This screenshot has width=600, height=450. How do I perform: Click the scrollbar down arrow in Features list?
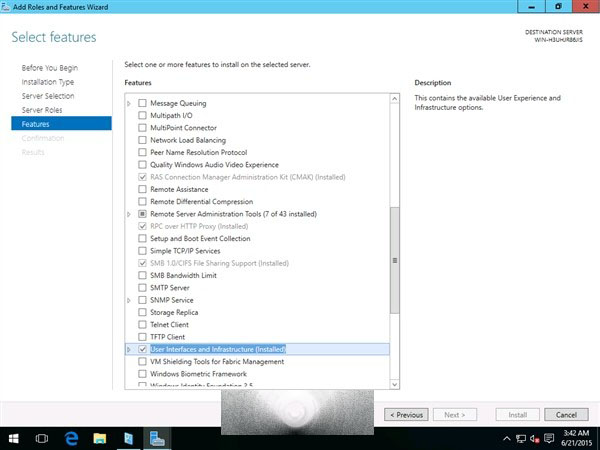395,384
